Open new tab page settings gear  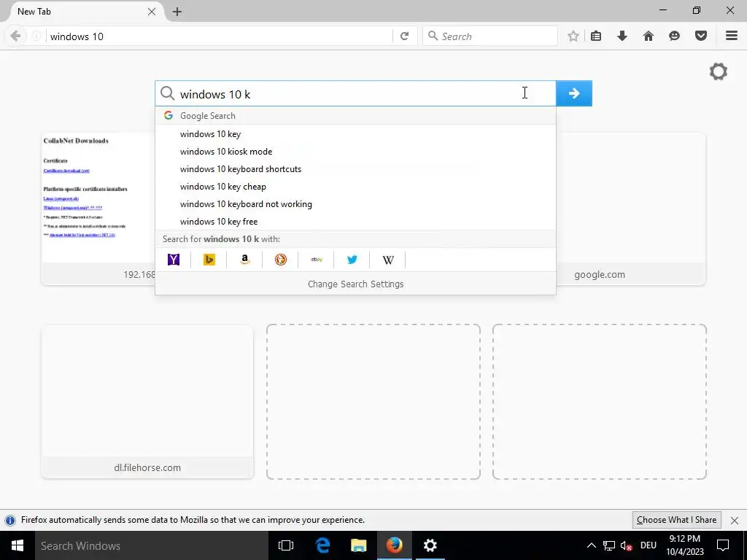pos(719,71)
